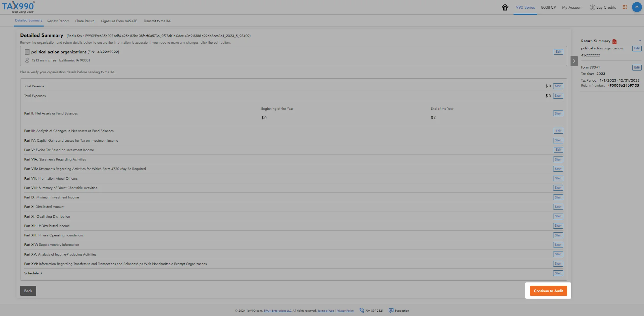
Task: Collapse the Return Summary side panel arrow
Action: 574,61
